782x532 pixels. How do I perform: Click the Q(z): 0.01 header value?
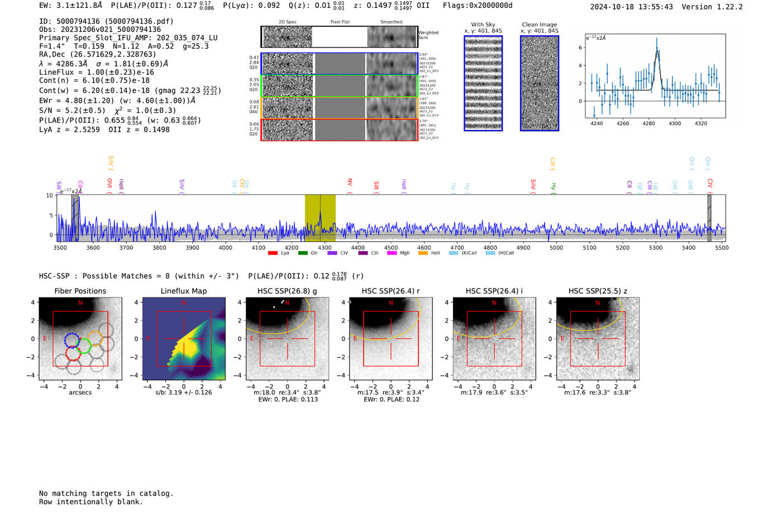pyautogui.click(x=316, y=6)
